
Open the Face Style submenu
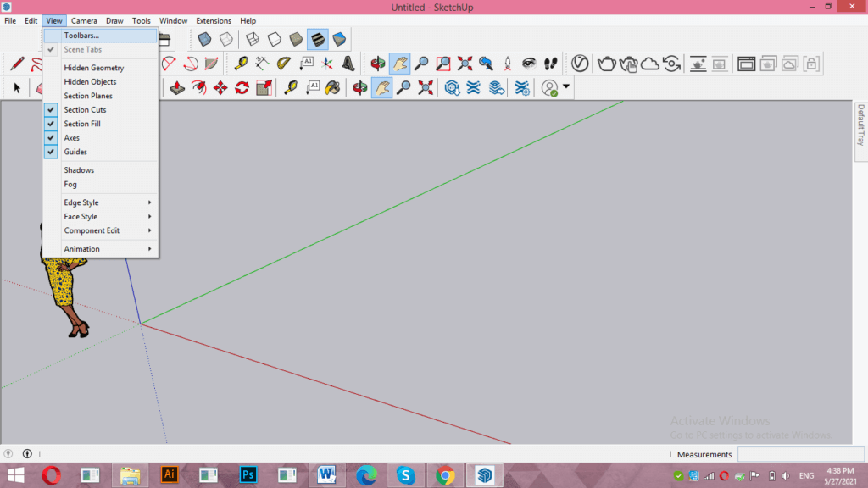click(82, 216)
